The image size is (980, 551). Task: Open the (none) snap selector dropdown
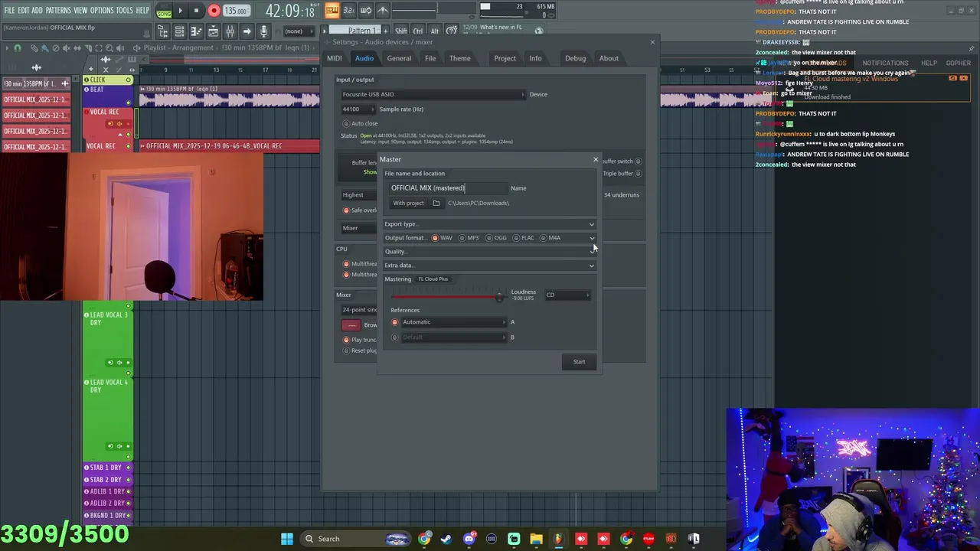pos(299,31)
